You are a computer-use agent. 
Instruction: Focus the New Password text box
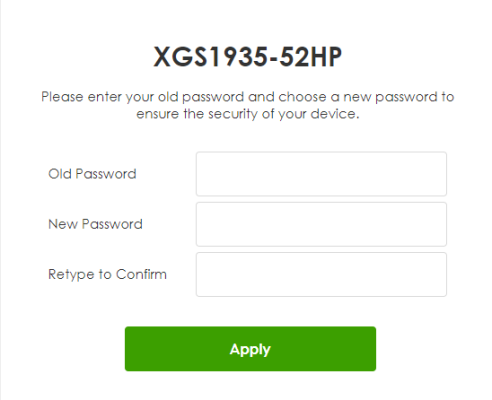pyautogui.click(x=321, y=224)
